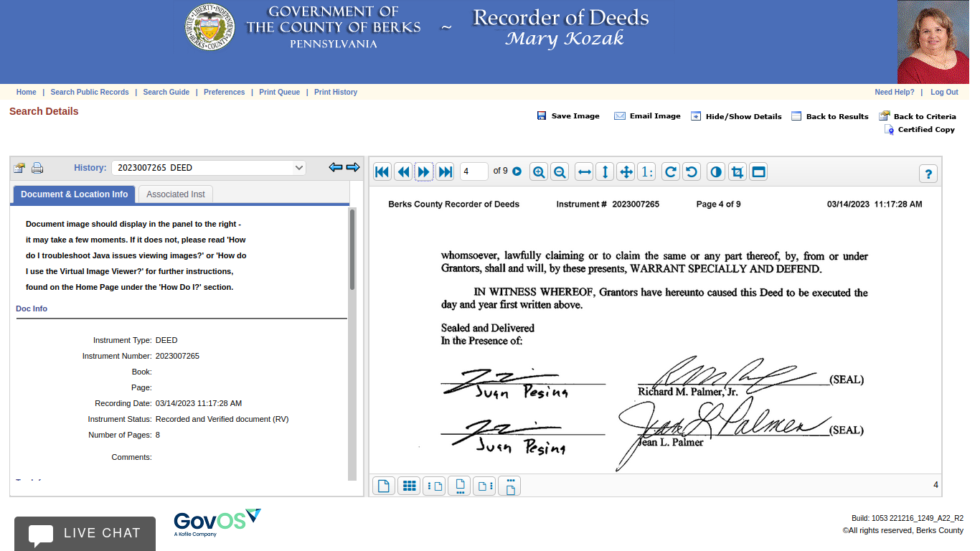Click folder icon beside printer icon
The width and height of the screenshot is (980, 551).
tap(19, 168)
